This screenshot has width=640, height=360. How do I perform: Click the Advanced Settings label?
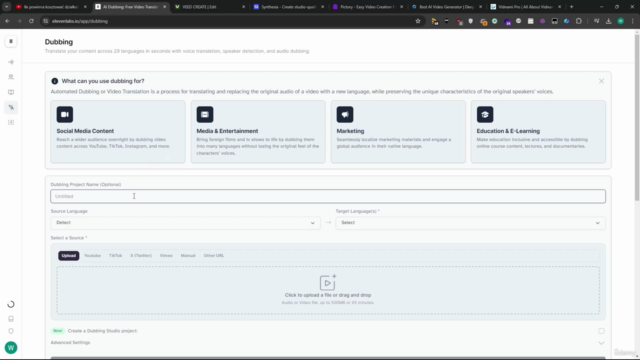[x=70, y=343]
